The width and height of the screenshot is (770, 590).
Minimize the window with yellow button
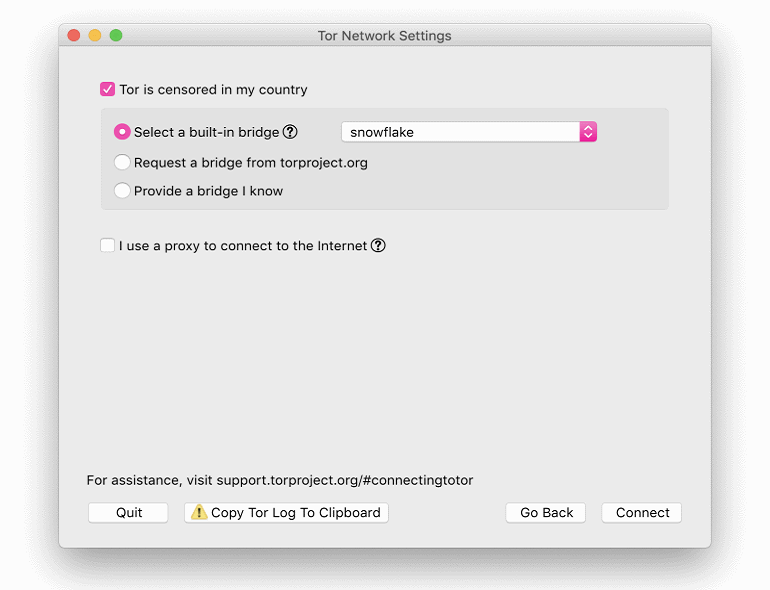click(95, 35)
